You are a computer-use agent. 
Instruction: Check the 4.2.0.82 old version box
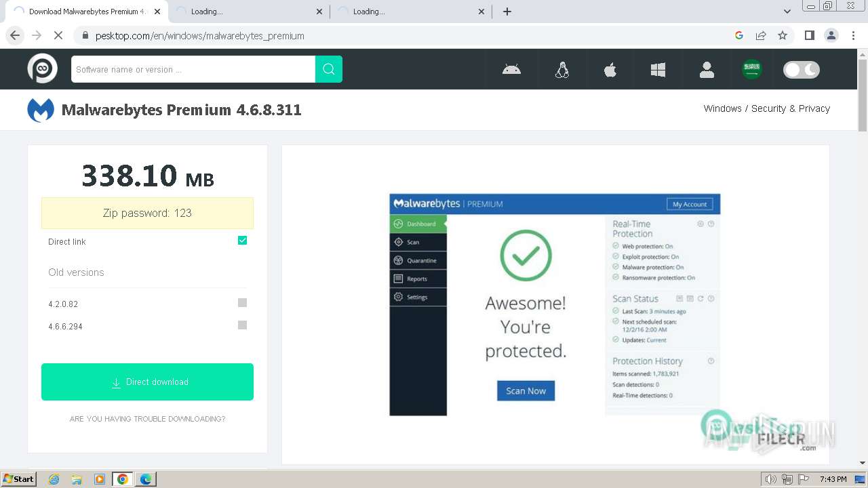coord(242,303)
